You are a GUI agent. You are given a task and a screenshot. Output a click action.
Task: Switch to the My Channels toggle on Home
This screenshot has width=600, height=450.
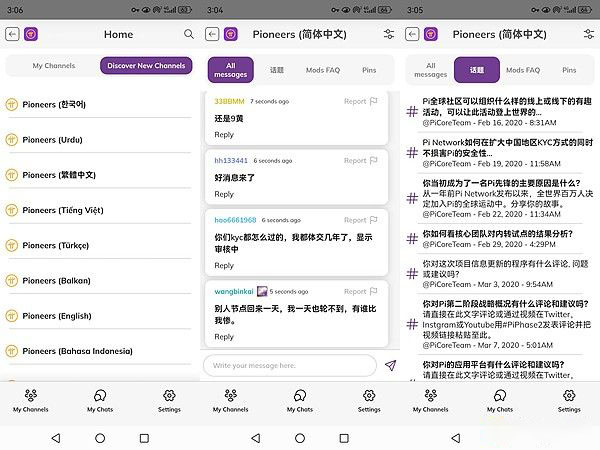point(53,66)
